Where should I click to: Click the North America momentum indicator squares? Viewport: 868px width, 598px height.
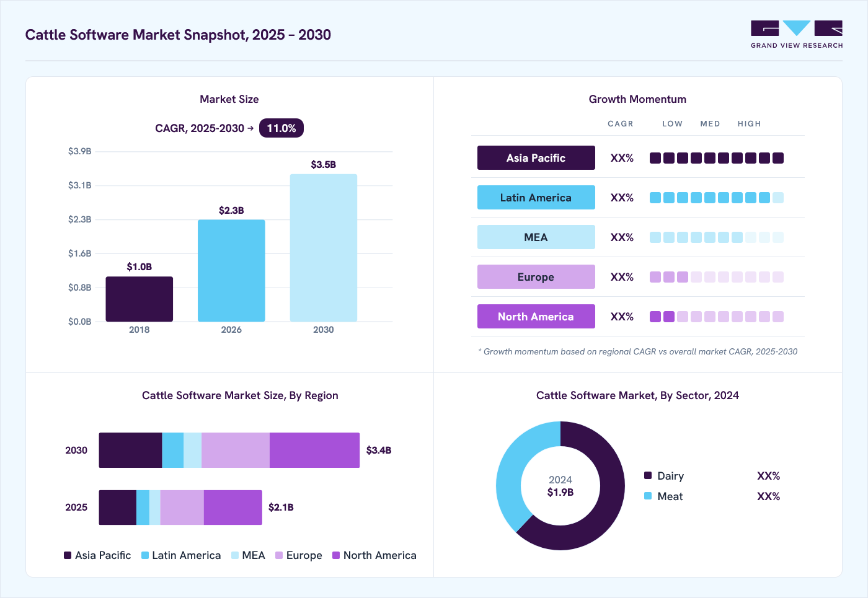point(717,317)
